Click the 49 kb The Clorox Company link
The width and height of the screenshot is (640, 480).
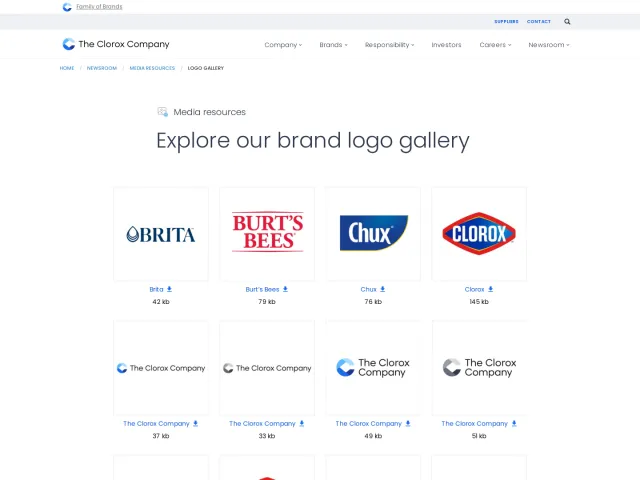click(369, 424)
